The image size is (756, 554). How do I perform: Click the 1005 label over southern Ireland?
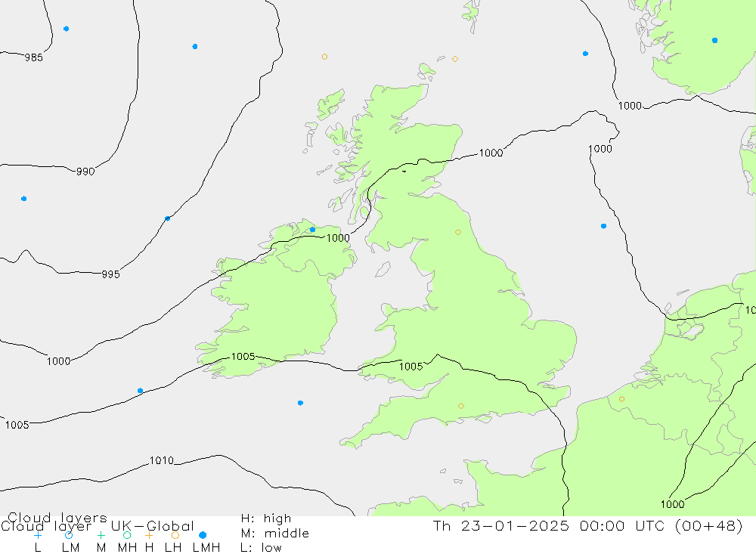pos(243,356)
